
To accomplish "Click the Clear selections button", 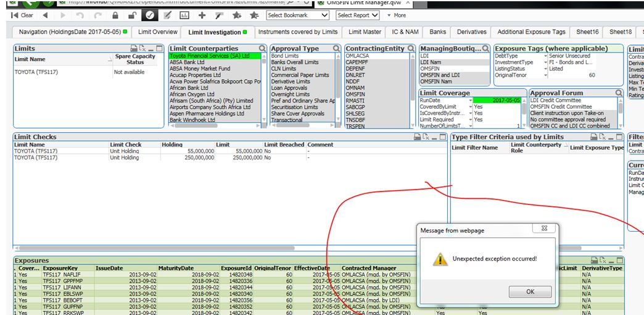I will tap(22, 15).
